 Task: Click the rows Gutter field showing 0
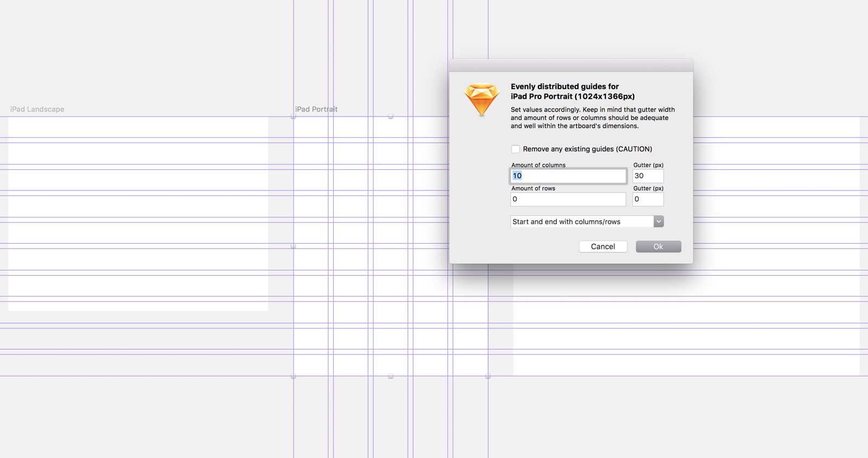[648, 199]
